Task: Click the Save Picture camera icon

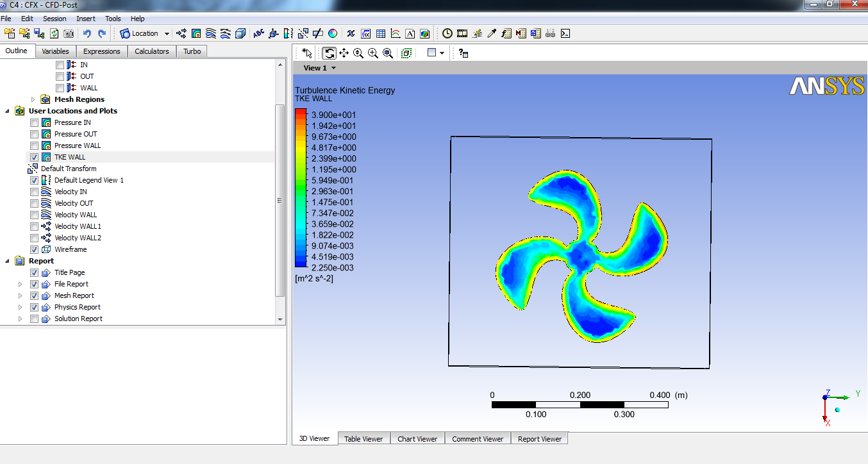Action: [69, 33]
